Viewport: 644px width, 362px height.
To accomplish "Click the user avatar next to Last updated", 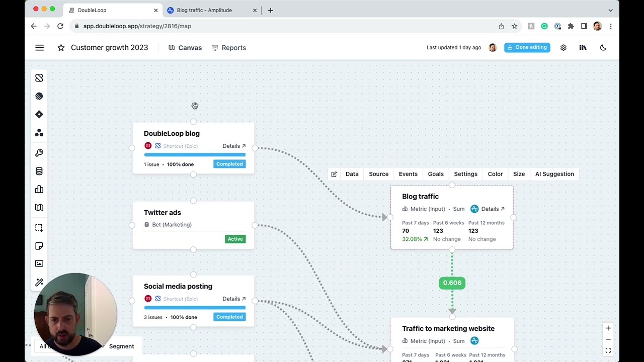I will click(x=493, y=47).
